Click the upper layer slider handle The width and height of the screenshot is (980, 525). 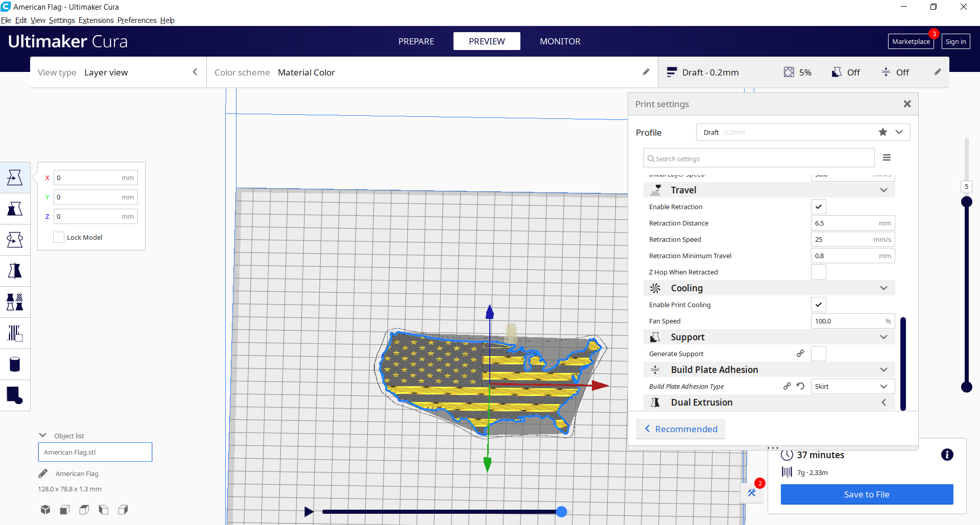click(x=966, y=202)
